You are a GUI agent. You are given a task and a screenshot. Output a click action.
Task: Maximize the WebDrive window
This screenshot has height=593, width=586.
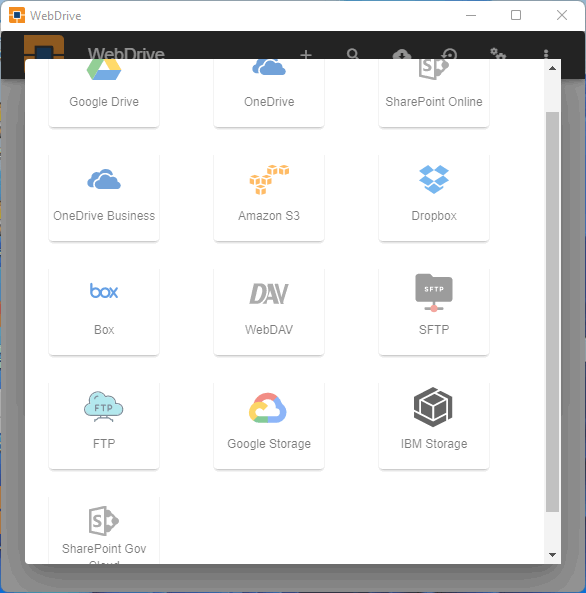point(516,16)
